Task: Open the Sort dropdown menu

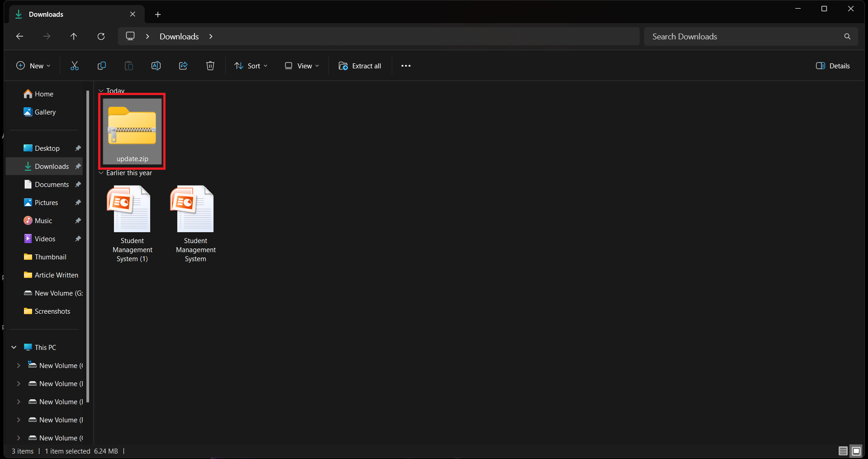Action: pyautogui.click(x=251, y=66)
